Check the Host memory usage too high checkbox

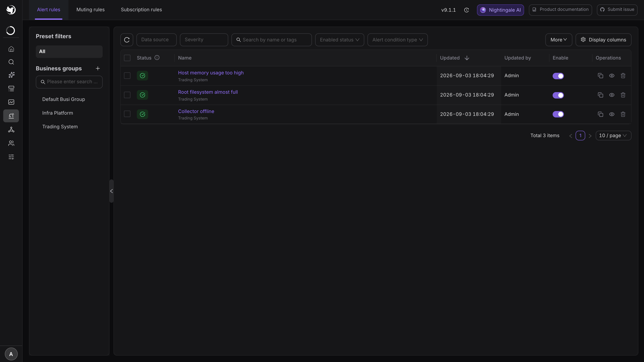[x=127, y=76]
